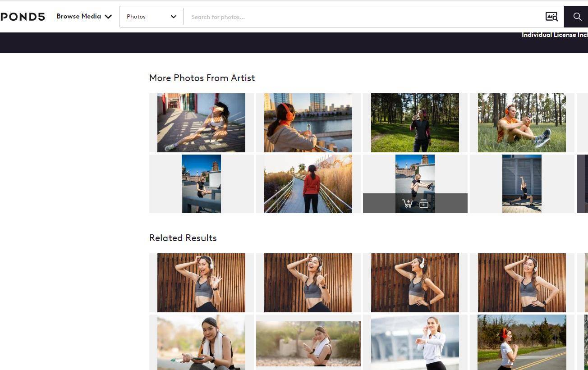Focus the Search for photos field
This screenshot has height=370, width=588.
pyautogui.click(x=362, y=17)
